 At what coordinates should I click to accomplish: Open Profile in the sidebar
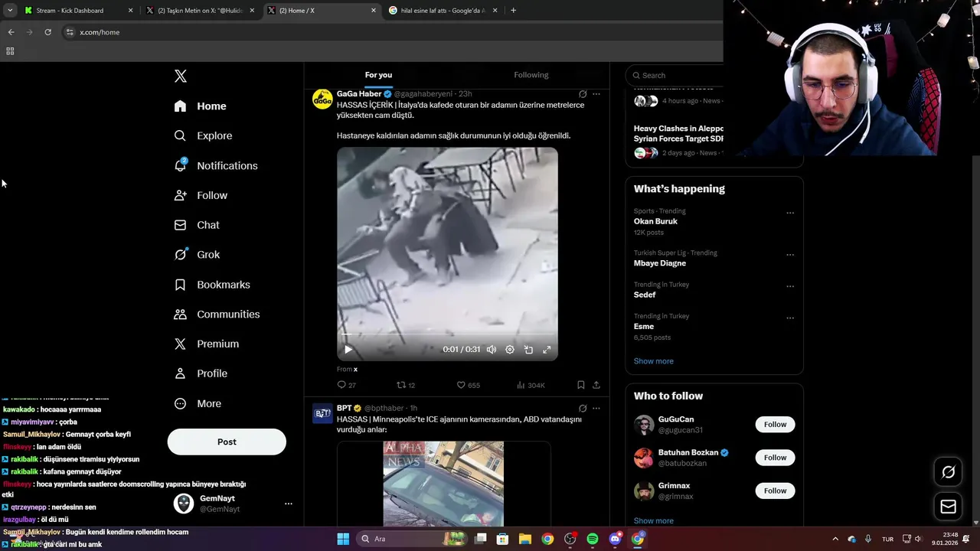[201, 373]
